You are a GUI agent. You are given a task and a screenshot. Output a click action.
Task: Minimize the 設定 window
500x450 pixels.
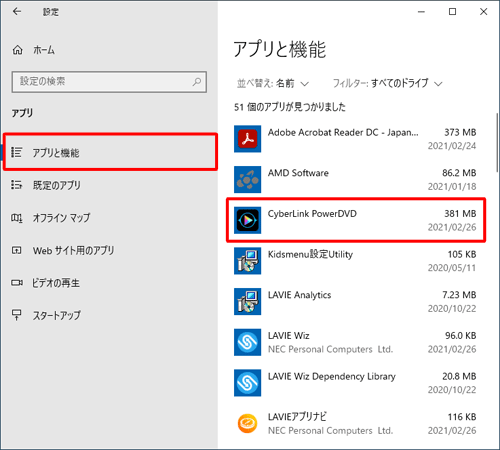click(421, 12)
